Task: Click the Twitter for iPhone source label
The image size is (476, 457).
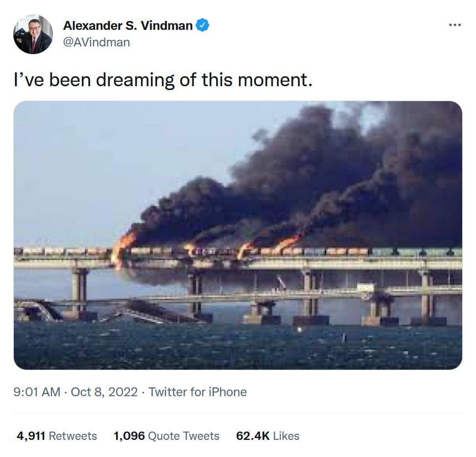Action: [x=199, y=392]
